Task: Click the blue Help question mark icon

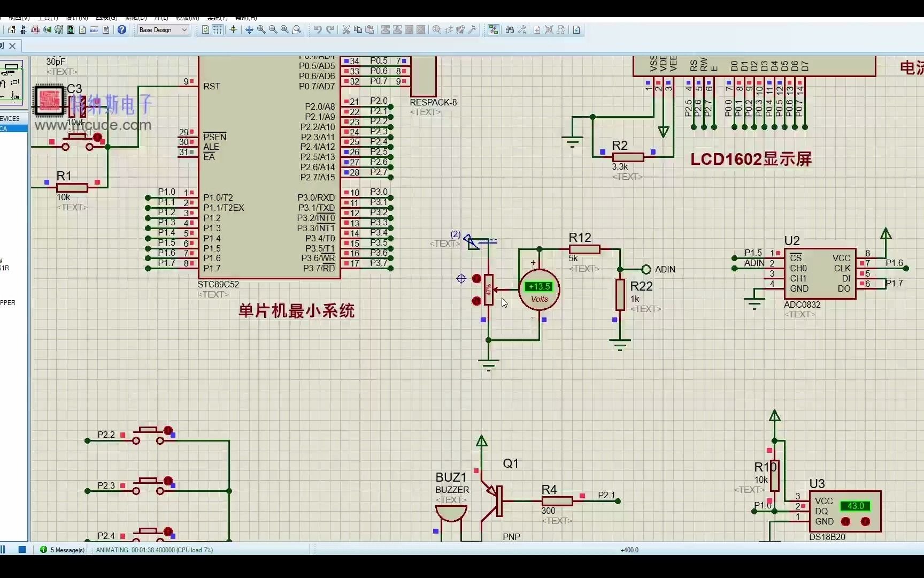Action: 122,30
